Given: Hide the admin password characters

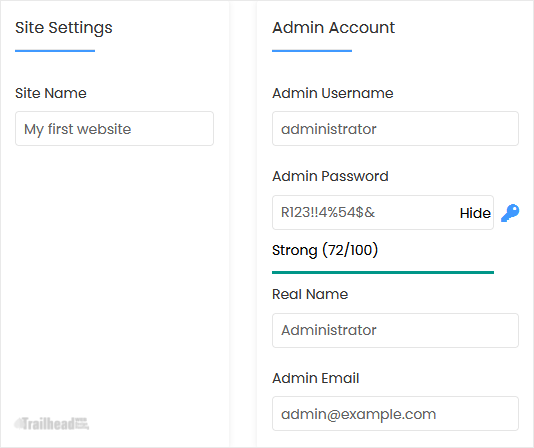Looking at the screenshot, I should tap(475, 213).
